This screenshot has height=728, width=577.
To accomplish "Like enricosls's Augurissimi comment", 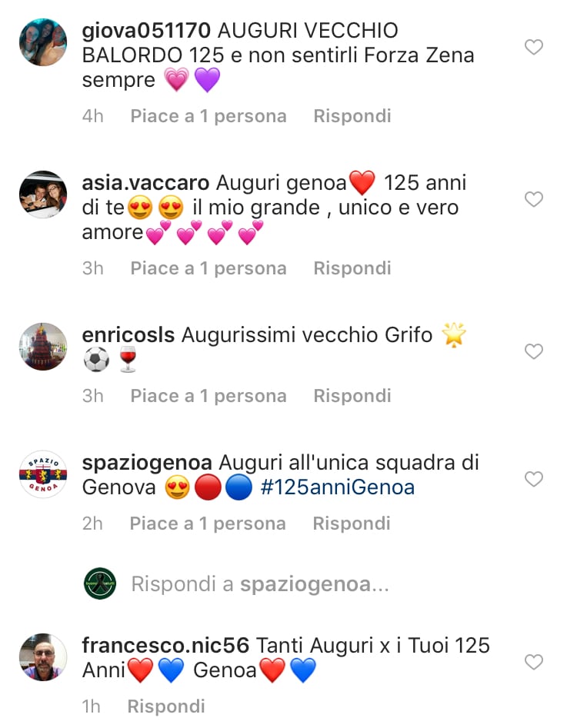I will [534, 351].
